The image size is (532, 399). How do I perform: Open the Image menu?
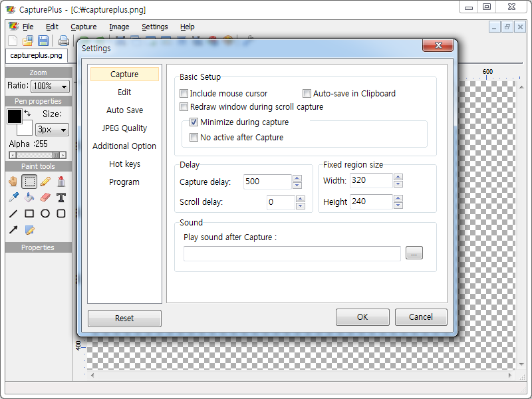pyautogui.click(x=119, y=27)
